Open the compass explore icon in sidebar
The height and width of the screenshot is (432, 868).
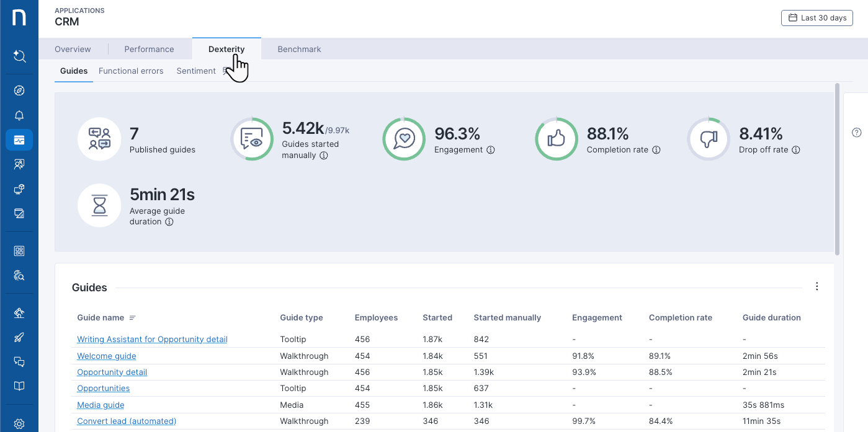[x=19, y=91]
